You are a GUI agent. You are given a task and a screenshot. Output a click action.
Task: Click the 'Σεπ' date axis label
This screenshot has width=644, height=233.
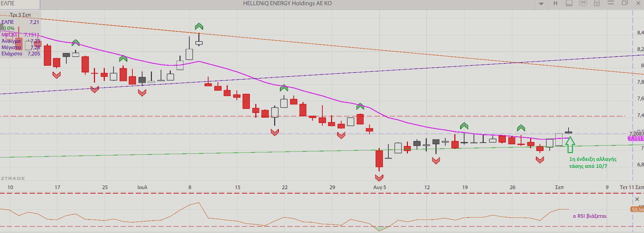click(559, 187)
